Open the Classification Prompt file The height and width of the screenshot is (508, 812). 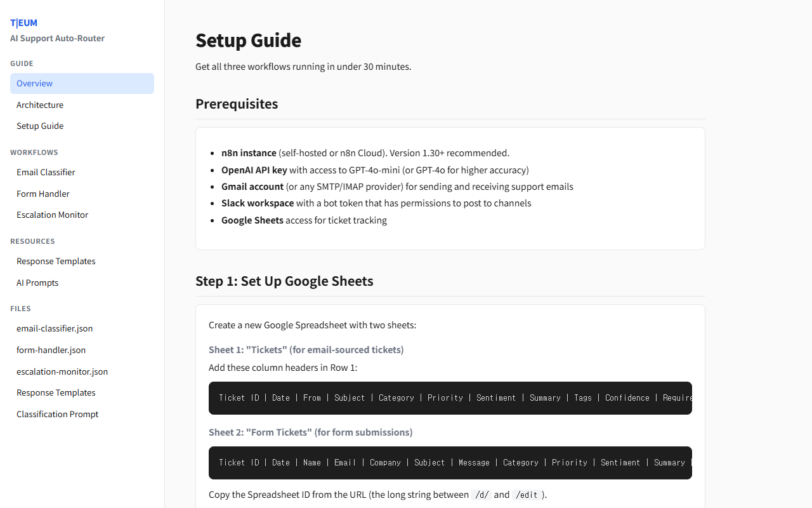[x=58, y=414]
